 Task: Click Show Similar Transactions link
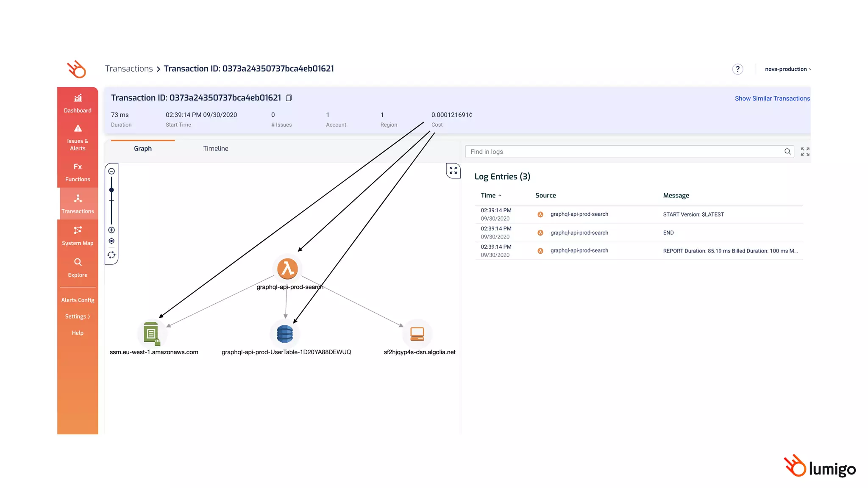[x=772, y=98]
